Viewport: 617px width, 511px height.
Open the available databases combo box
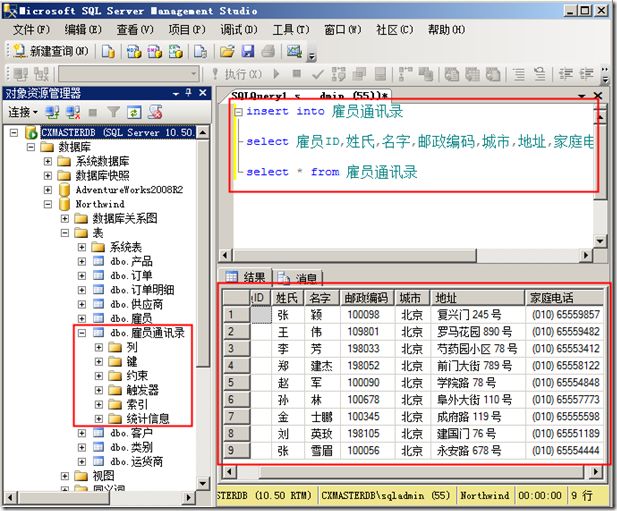click(x=194, y=74)
